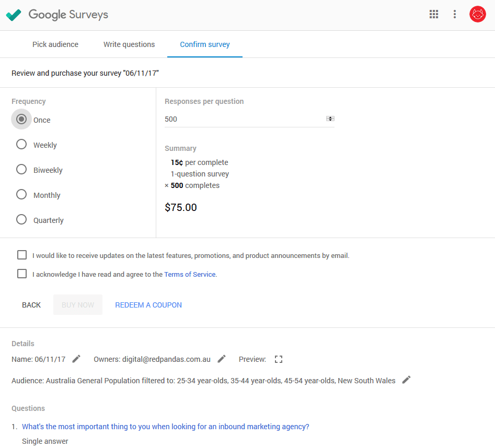This screenshot has width=495, height=448.
Task: Edit the survey name with pencil icon
Action: click(76, 359)
